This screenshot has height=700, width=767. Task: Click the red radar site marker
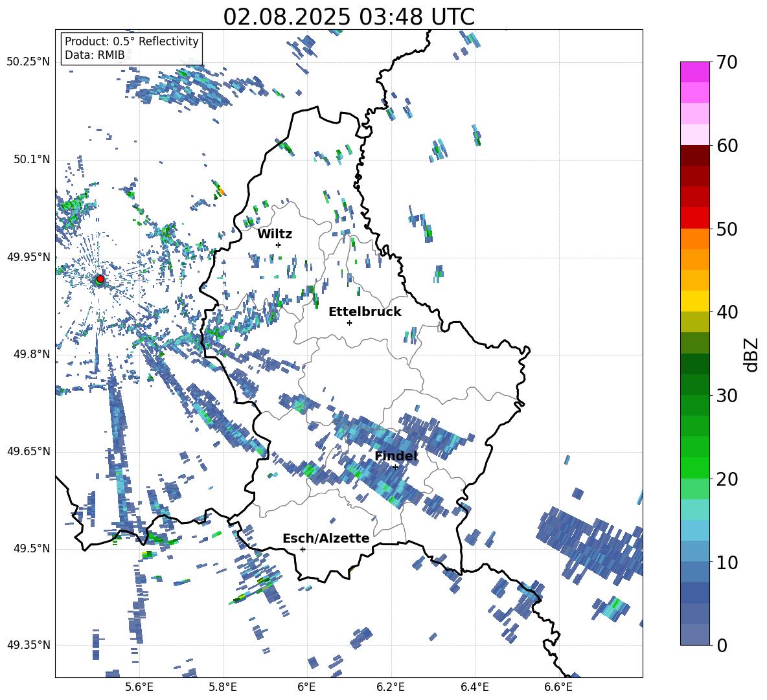click(100, 279)
